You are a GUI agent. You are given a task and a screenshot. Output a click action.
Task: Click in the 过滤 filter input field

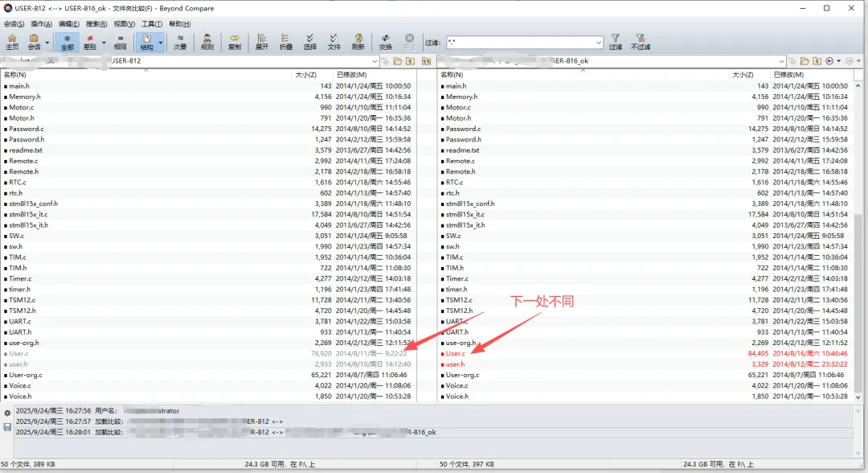click(x=520, y=43)
